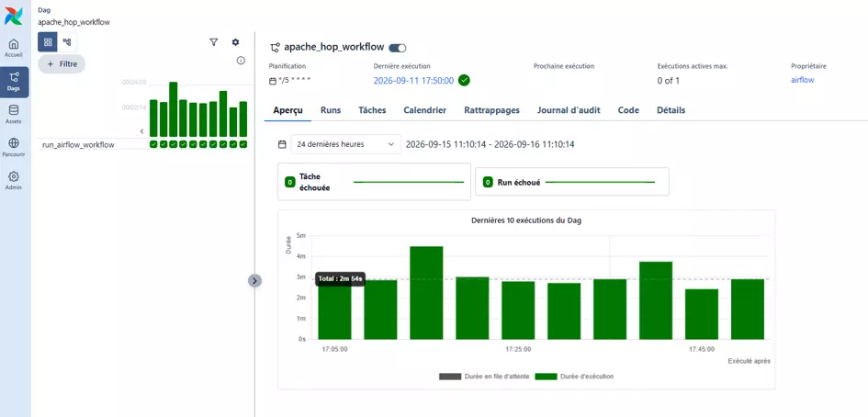Open the Détails tab
868x417 pixels.
pos(671,110)
